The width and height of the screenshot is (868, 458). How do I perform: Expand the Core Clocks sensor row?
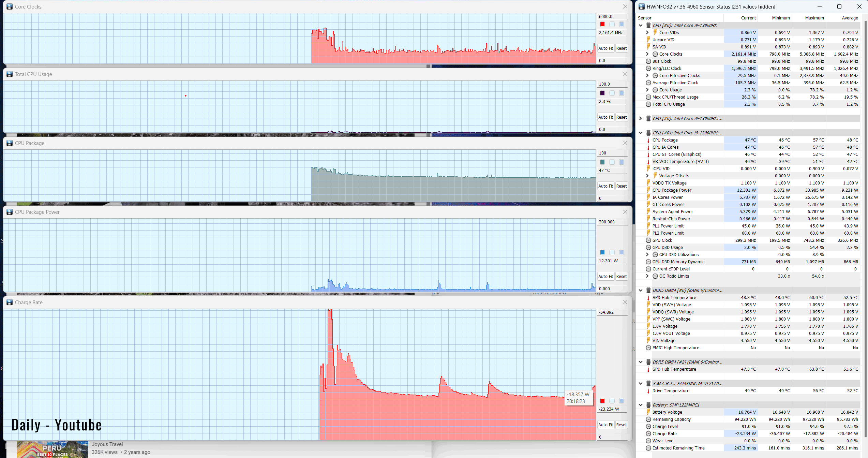[647, 54]
